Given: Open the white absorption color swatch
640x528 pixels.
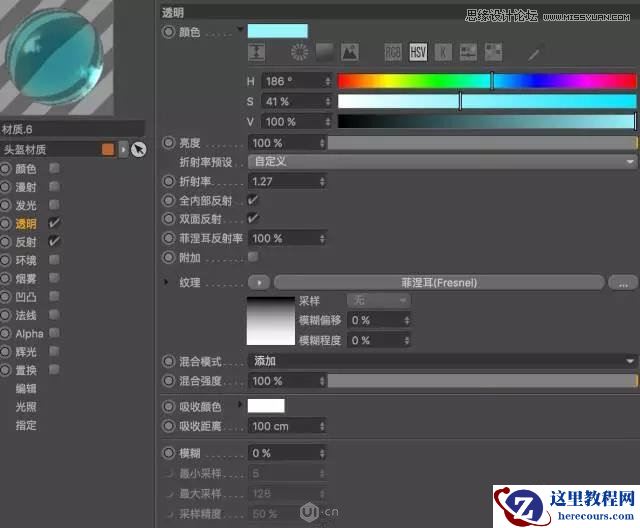Looking at the screenshot, I should [266, 406].
